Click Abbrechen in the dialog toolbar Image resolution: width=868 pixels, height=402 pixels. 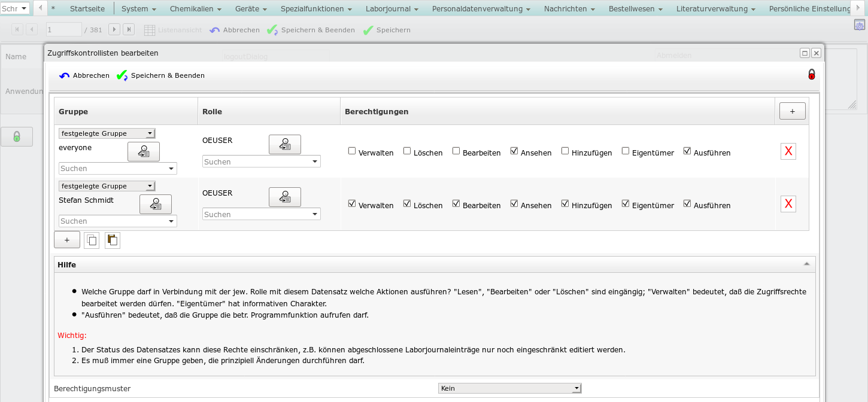pyautogui.click(x=84, y=75)
